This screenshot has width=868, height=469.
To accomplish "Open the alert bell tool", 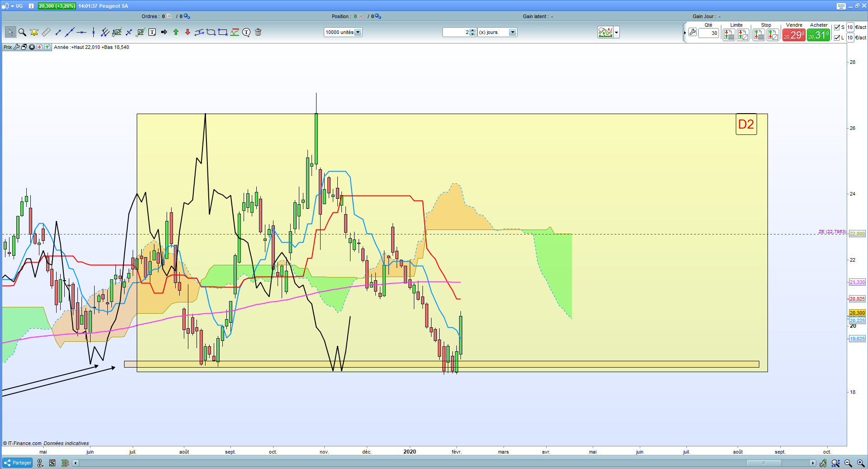I will click(x=34, y=32).
